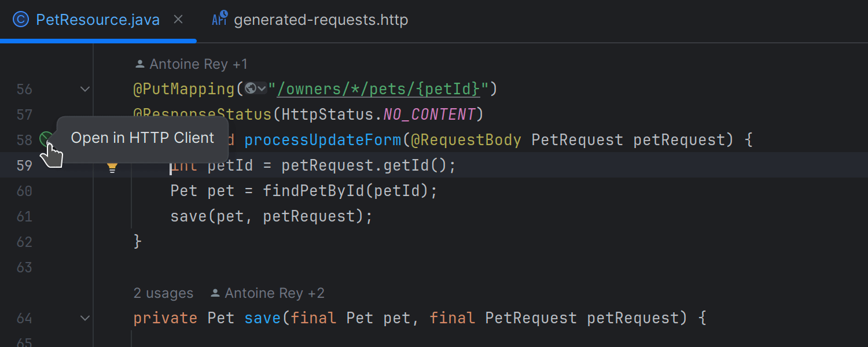This screenshot has width=868, height=347.
Task: Open the dropdown arrow next to the annotation globe
Action: click(x=260, y=88)
